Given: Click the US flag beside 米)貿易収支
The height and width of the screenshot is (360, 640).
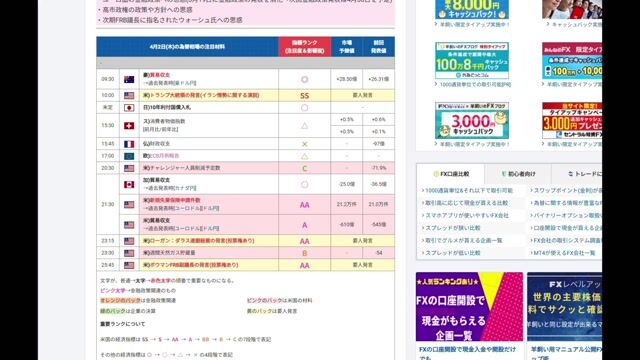Looking at the screenshot, I should pyautogui.click(x=129, y=225).
